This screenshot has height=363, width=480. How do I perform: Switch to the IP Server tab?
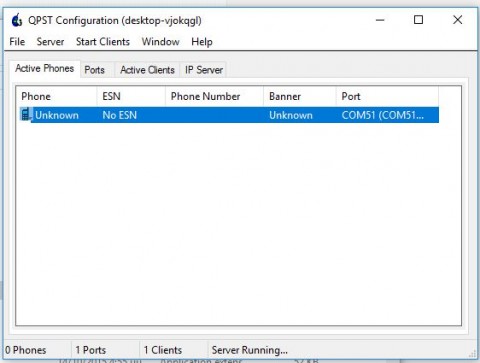[204, 70]
